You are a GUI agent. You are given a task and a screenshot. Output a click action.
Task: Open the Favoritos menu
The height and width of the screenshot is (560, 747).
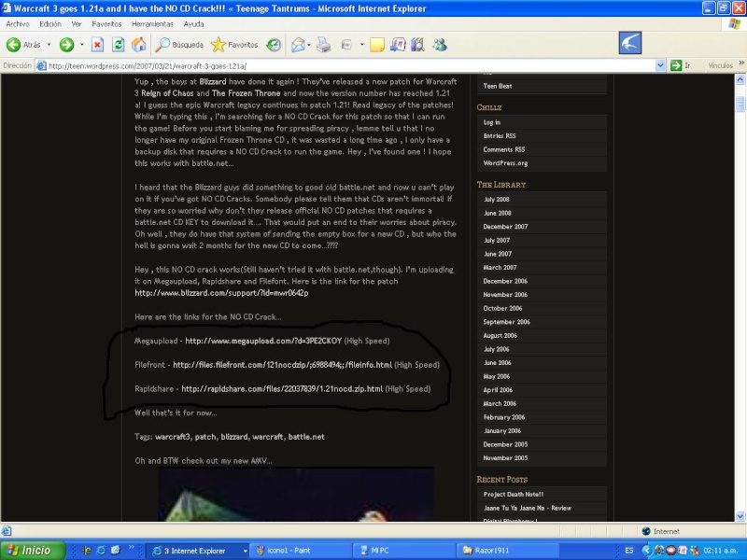[x=106, y=24]
